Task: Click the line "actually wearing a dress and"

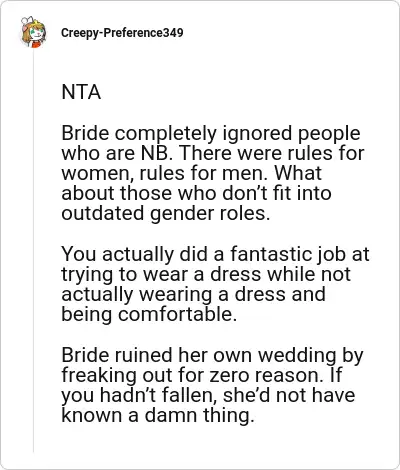Action: pyautogui.click(x=193, y=295)
